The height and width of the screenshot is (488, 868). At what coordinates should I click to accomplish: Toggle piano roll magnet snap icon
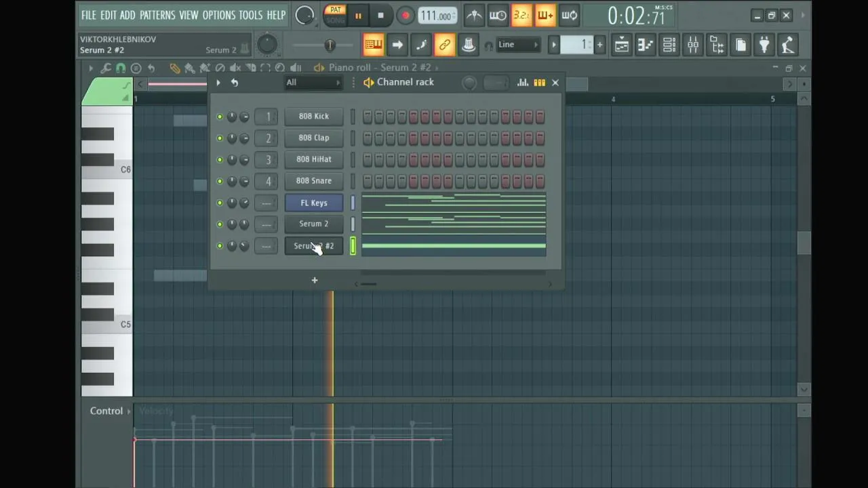(x=121, y=68)
